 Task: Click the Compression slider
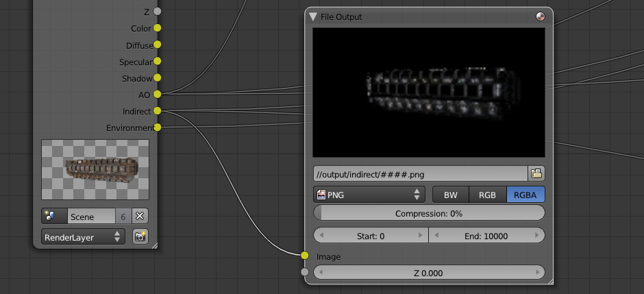tap(429, 213)
